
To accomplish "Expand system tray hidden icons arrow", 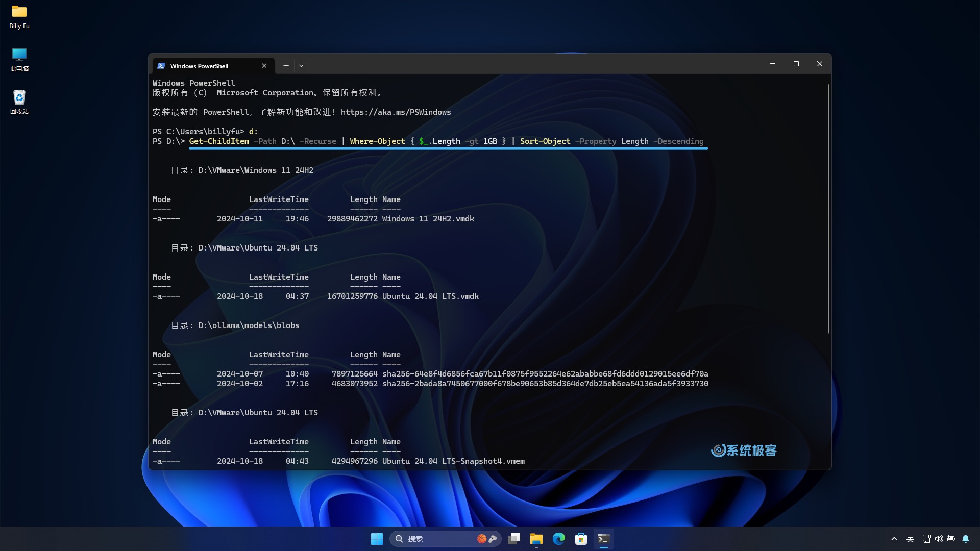I will coord(894,538).
